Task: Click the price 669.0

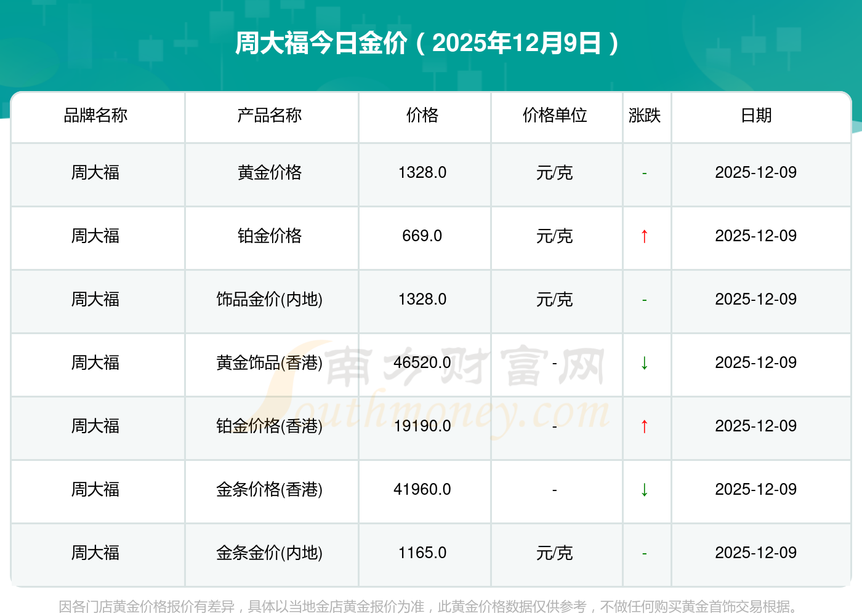Action: (x=422, y=236)
